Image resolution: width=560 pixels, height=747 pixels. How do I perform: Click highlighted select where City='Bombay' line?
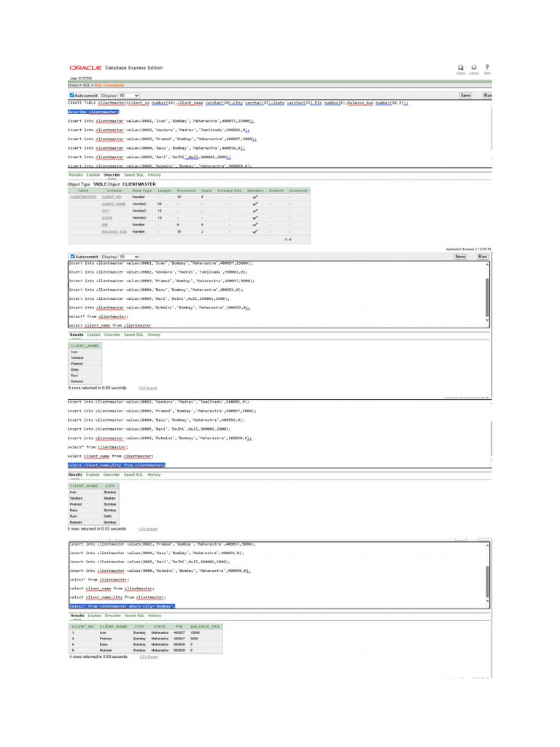122,606
